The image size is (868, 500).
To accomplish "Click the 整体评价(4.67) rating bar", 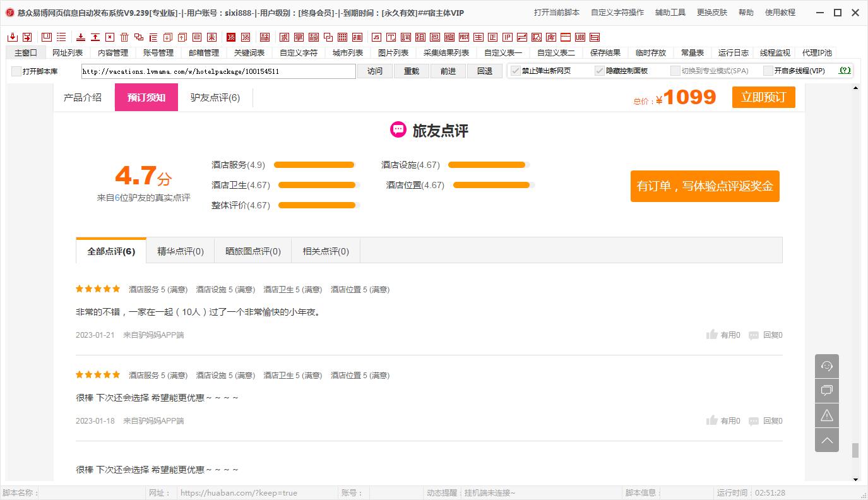I will click(x=318, y=205).
